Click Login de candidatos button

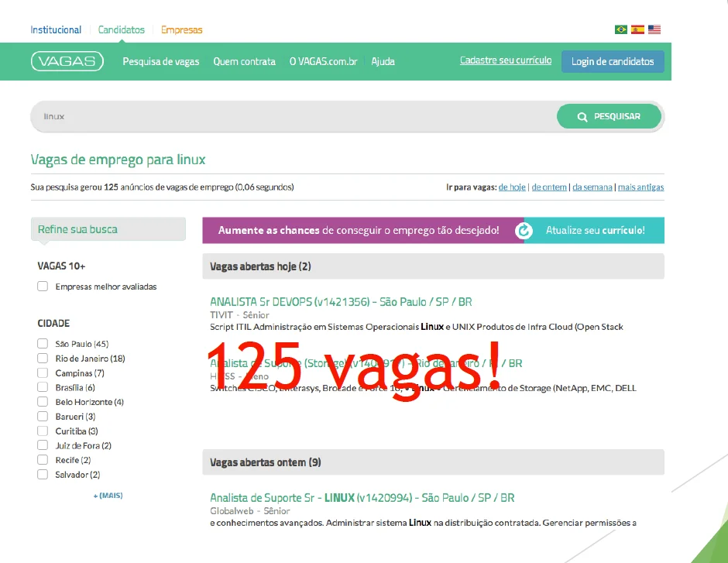coord(612,61)
